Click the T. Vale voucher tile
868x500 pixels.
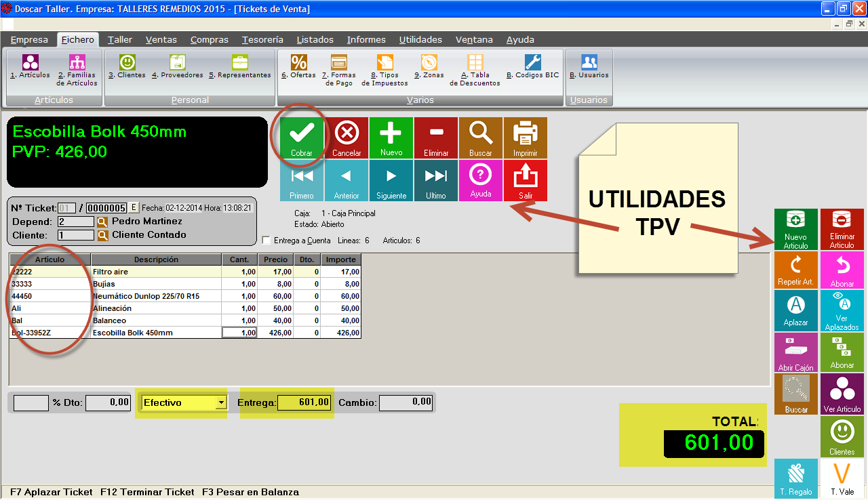coord(842,478)
